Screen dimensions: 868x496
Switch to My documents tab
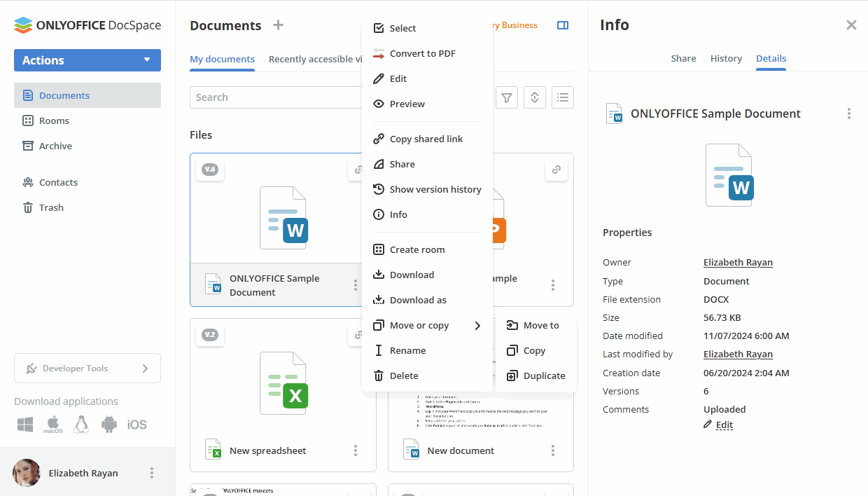coord(222,59)
